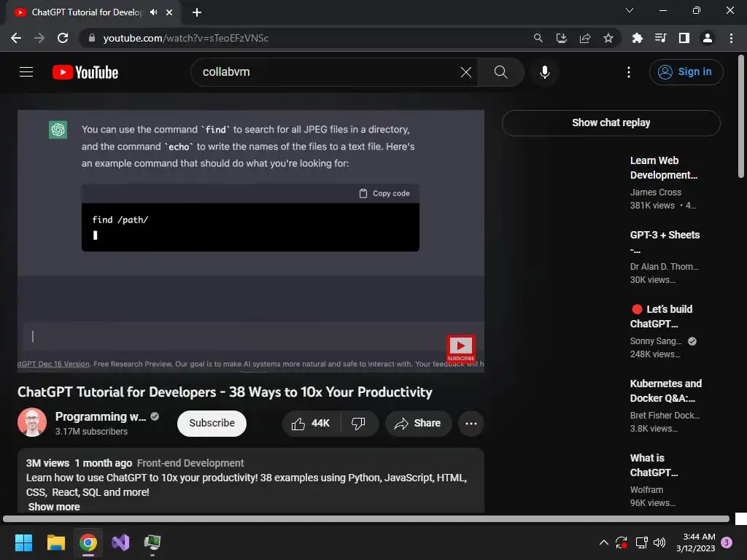Open Kubernetes and Docker Q&A video

665,391
